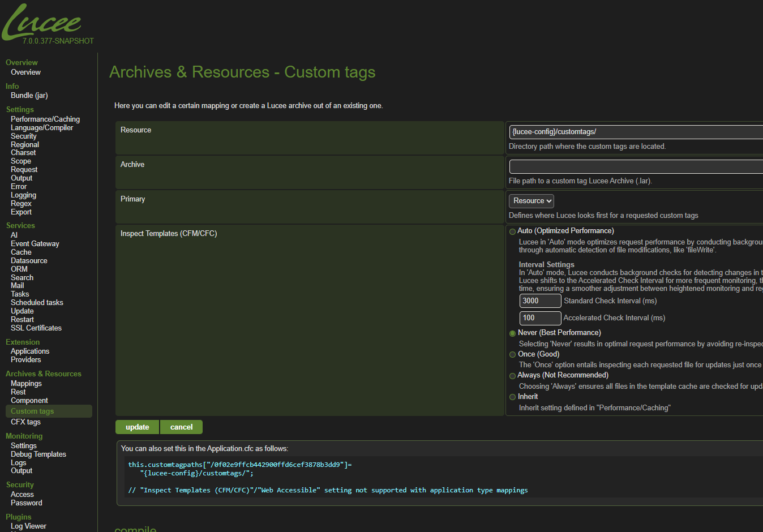Open the Primary Resource dropdown
Screen dimensions: 763x532
click(531, 201)
